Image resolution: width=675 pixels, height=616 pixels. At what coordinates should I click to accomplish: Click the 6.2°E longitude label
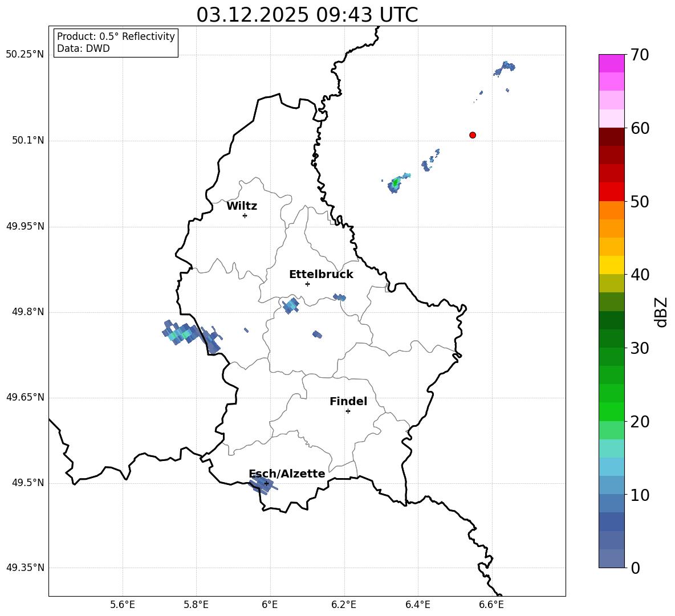[x=344, y=605]
